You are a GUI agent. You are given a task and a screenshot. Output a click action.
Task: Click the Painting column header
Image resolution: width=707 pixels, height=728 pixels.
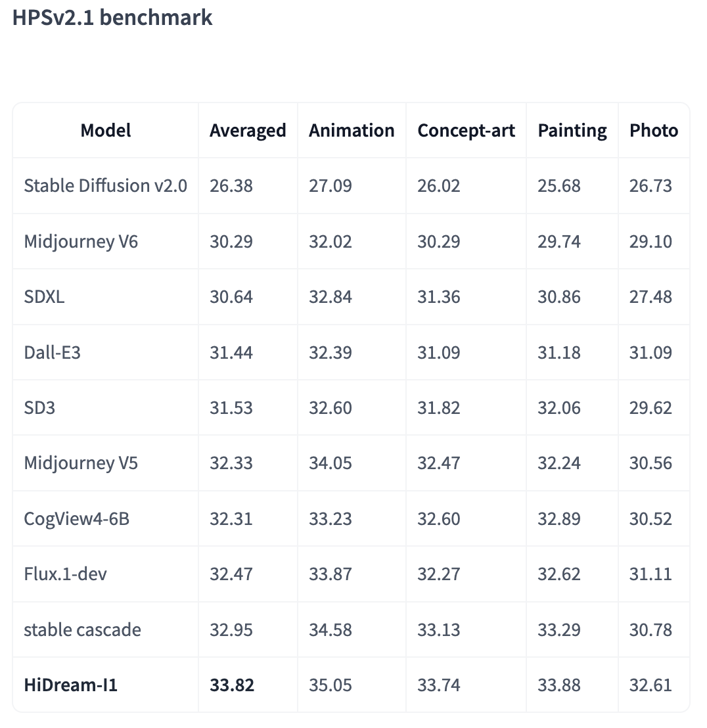tap(572, 130)
